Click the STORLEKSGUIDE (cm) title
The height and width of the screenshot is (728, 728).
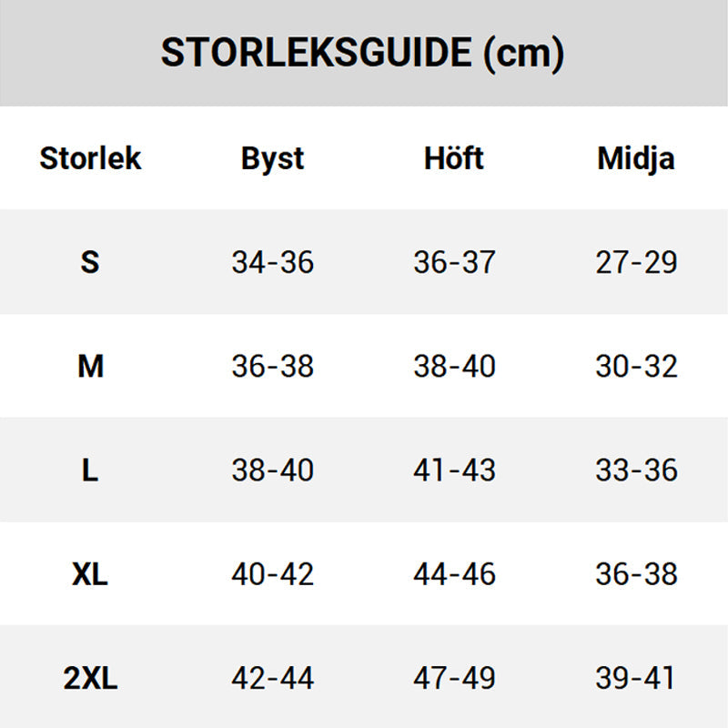pos(363,54)
